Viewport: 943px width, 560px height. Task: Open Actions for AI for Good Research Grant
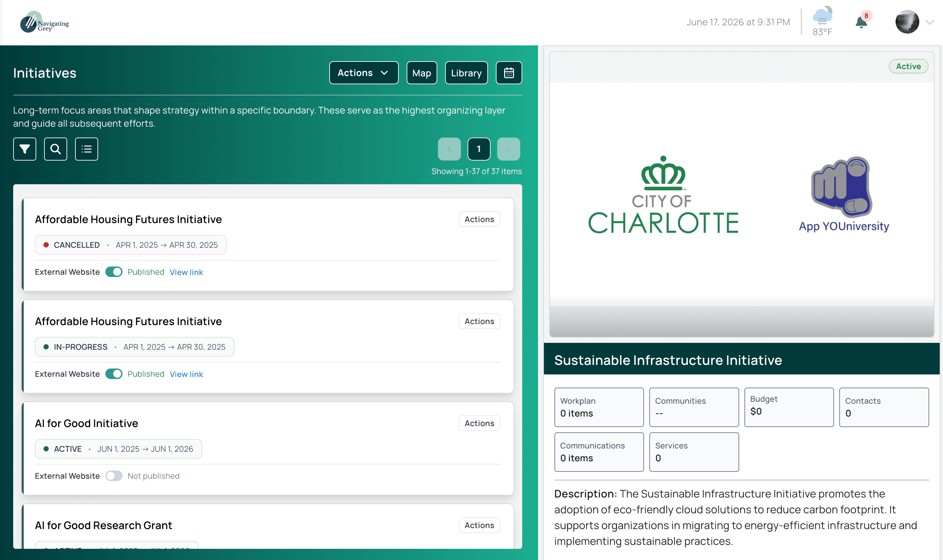tap(479, 525)
